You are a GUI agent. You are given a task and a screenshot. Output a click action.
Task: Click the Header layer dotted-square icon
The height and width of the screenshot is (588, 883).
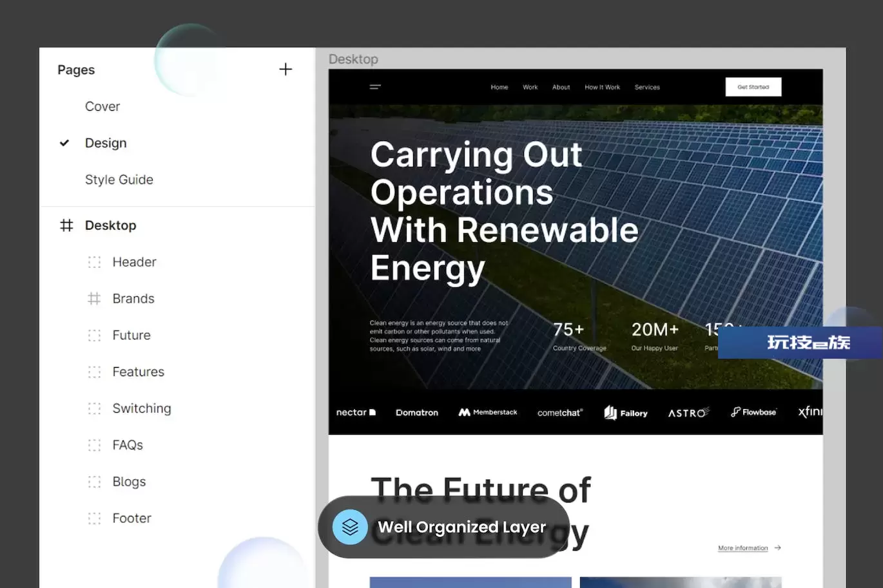tap(94, 262)
